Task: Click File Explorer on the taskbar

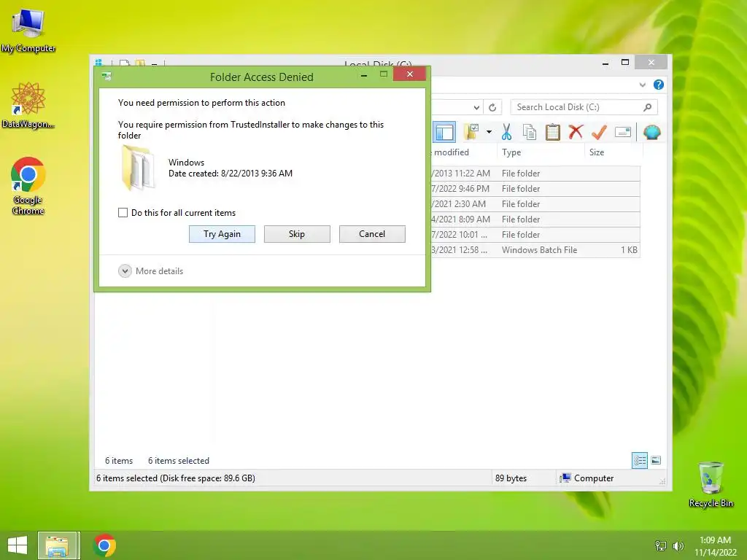Action: pos(58,545)
